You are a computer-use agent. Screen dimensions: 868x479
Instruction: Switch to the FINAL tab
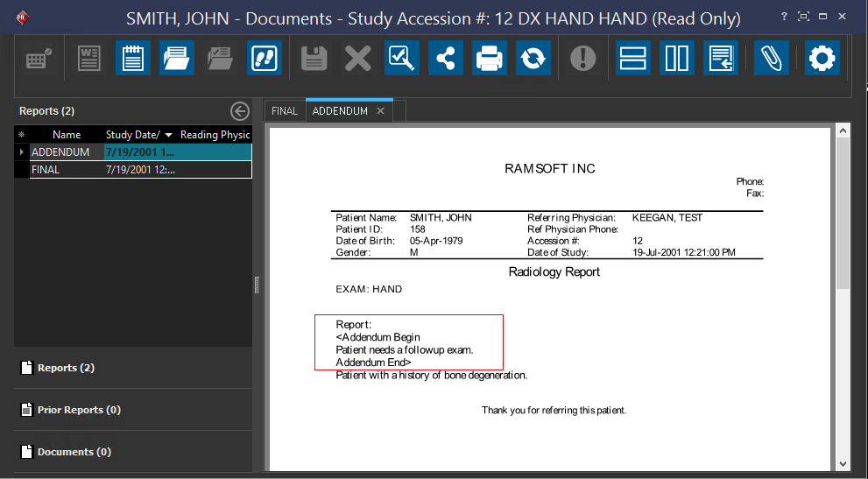point(285,111)
